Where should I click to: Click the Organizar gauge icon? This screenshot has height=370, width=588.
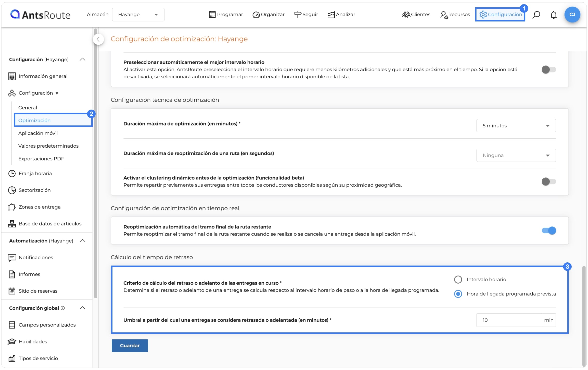coord(256,15)
